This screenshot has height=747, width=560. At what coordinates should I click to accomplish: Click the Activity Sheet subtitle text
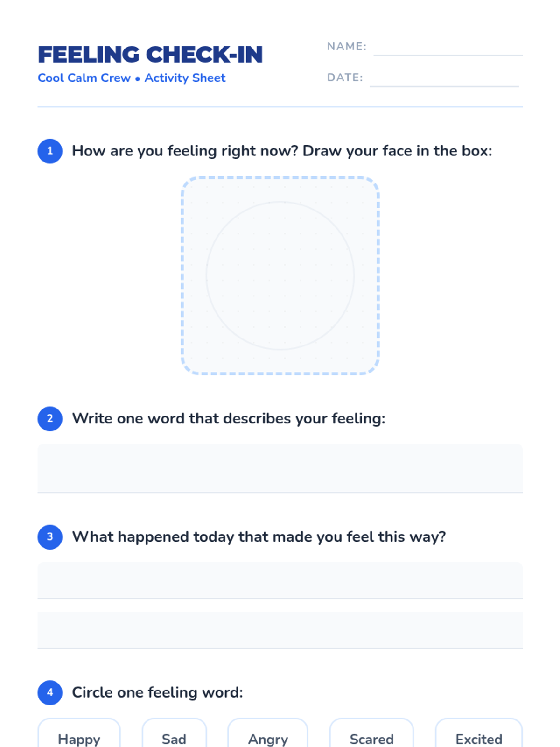185,78
